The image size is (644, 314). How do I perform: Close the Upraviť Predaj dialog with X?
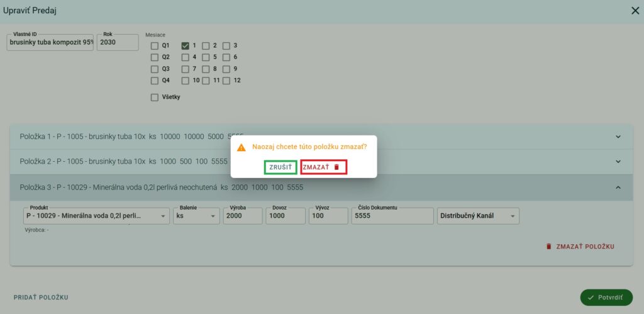pyautogui.click(x=635, y=11)
